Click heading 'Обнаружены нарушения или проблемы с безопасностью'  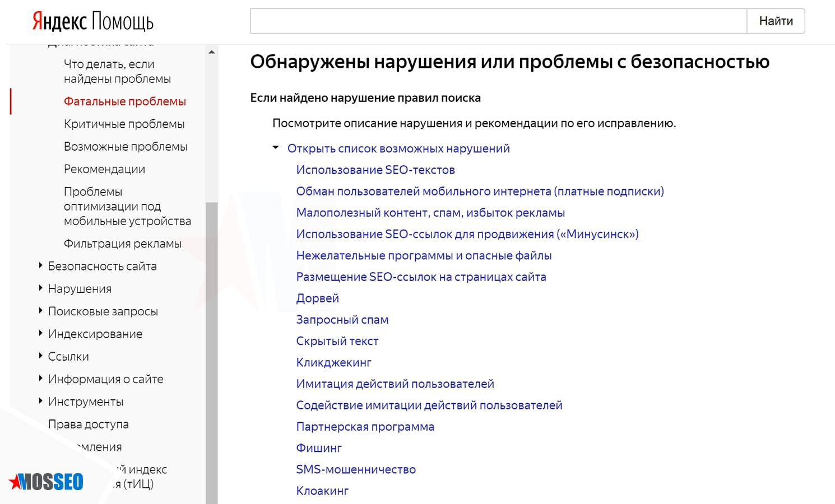coord(510,62)
